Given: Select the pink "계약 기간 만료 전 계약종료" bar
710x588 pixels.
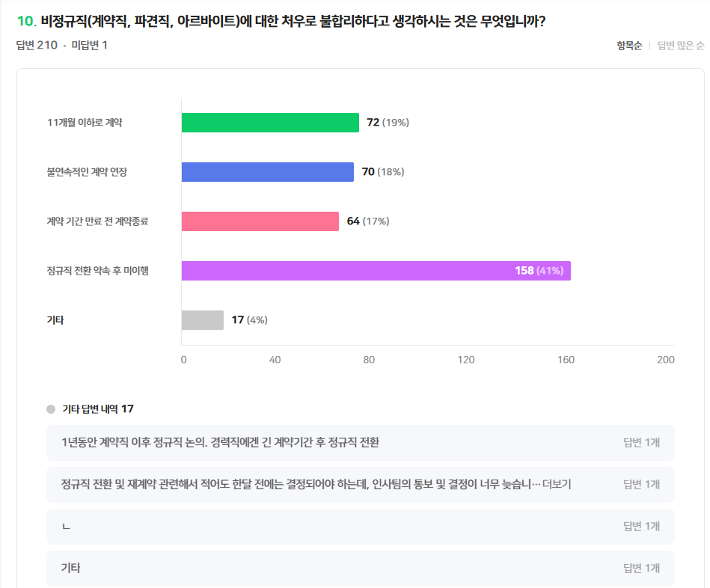Looking at the screenshot, I should tap(260, 221).
